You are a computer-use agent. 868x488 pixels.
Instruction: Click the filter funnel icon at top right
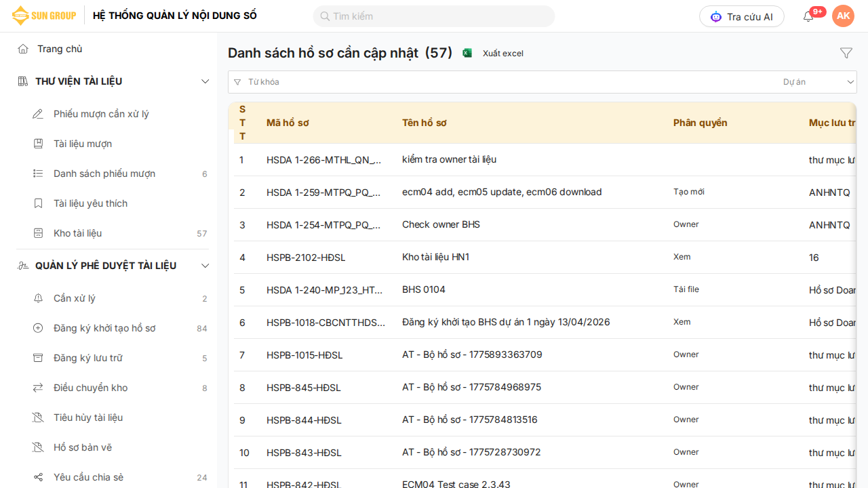click(x=846, y=53)
